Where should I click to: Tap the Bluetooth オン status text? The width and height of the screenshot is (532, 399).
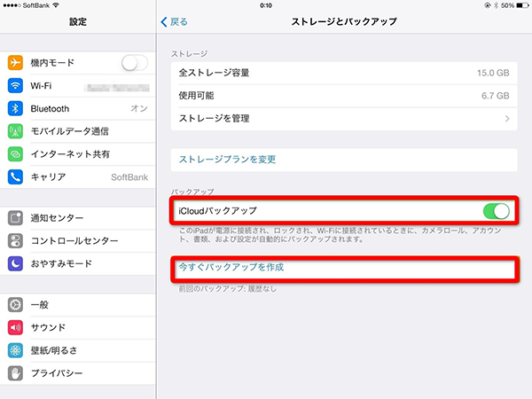(x=139, y=108)
